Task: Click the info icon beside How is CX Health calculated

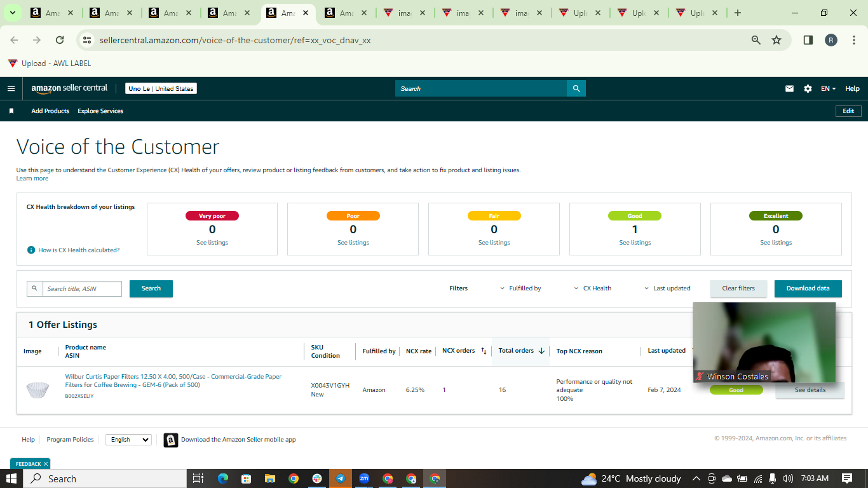Action: [x=31, y=250]
